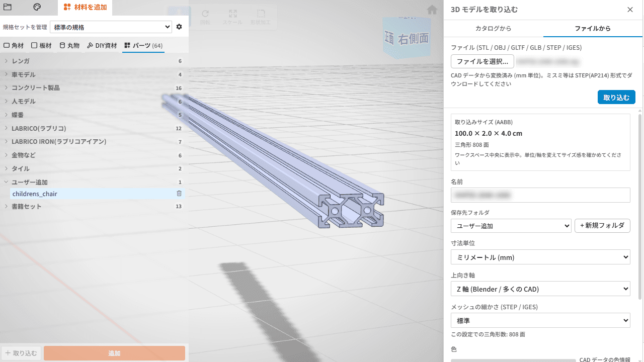644x362 pixels.
Task: Select the 板材 material tab
Action: click(42, 46)
